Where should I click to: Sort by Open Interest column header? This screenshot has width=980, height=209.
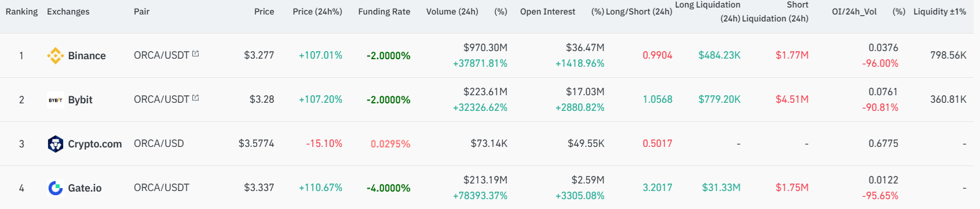pyautogui.click(x=548, y=12)
